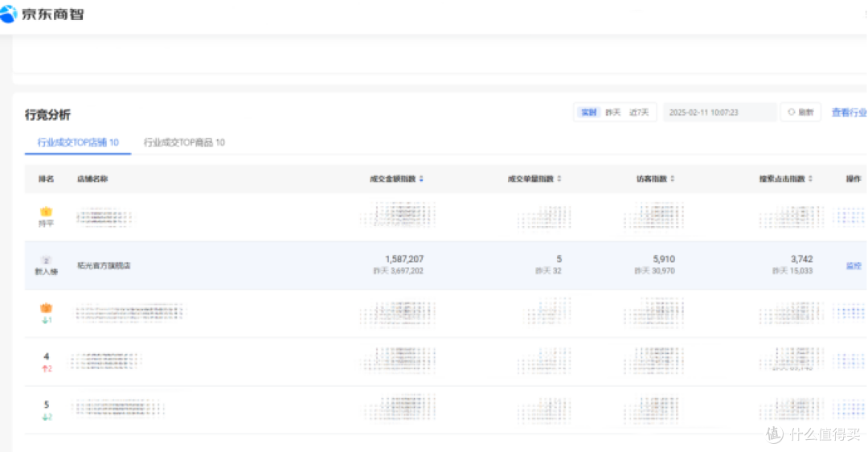Click the rank number 5
The image size is (868, 452).
[46, 405]
